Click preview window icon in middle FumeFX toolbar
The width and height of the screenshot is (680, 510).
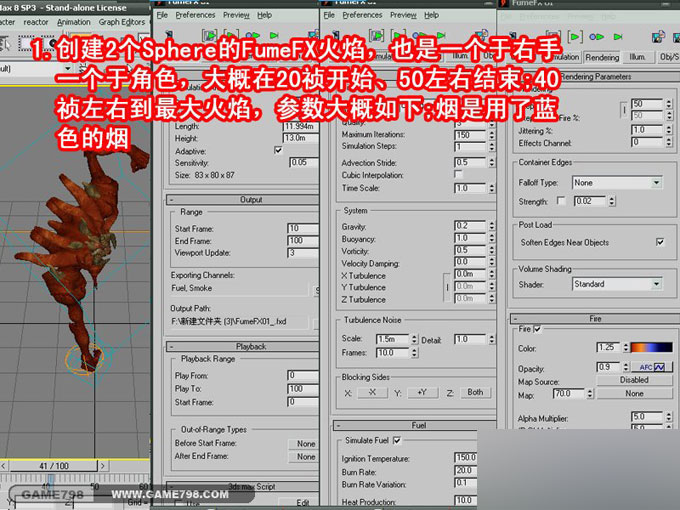tap(481, 36)
